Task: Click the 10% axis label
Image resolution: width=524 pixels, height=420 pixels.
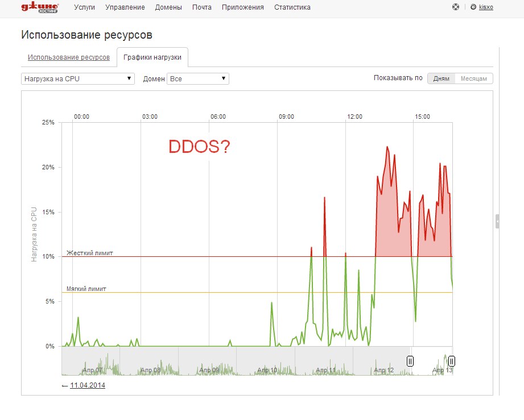Action: tap(48, 256)
